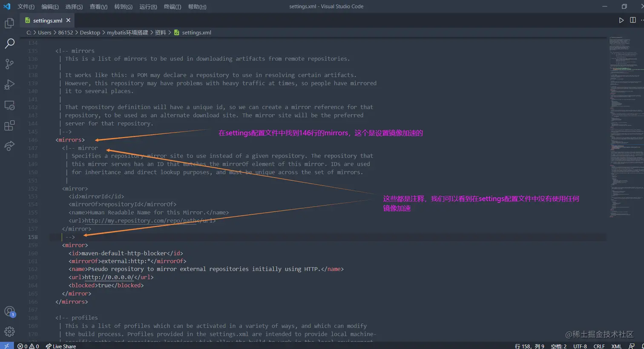Viewport: 644px width, 349px height.
Task: Open the 转到(G) menu
Action: click(x=124, y=6)
